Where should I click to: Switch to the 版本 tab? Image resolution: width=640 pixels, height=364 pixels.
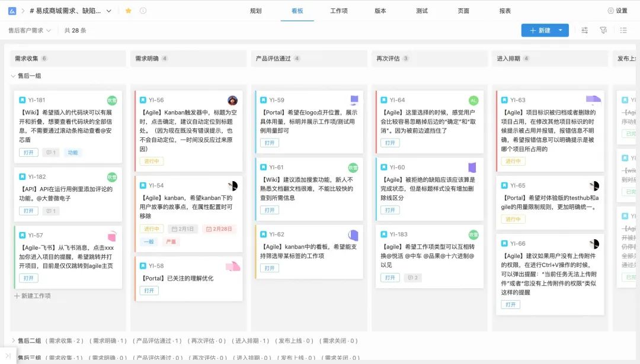pos(380,11)
